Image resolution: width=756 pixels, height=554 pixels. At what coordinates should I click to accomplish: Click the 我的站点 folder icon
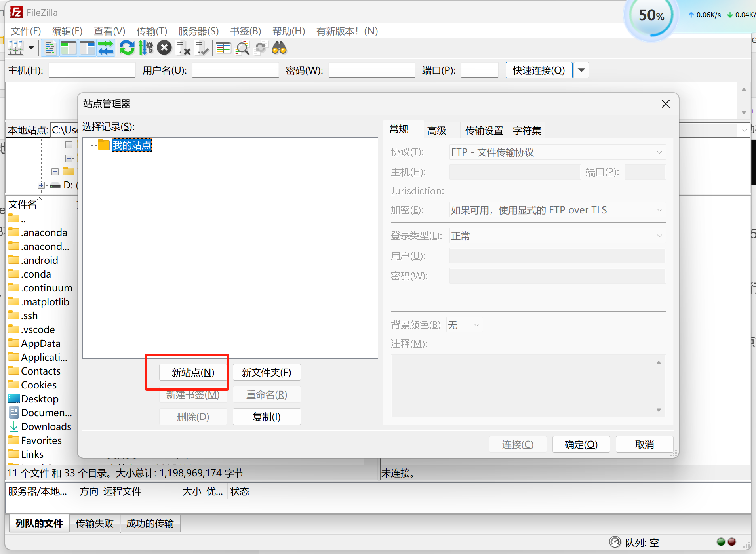[104, 145]
